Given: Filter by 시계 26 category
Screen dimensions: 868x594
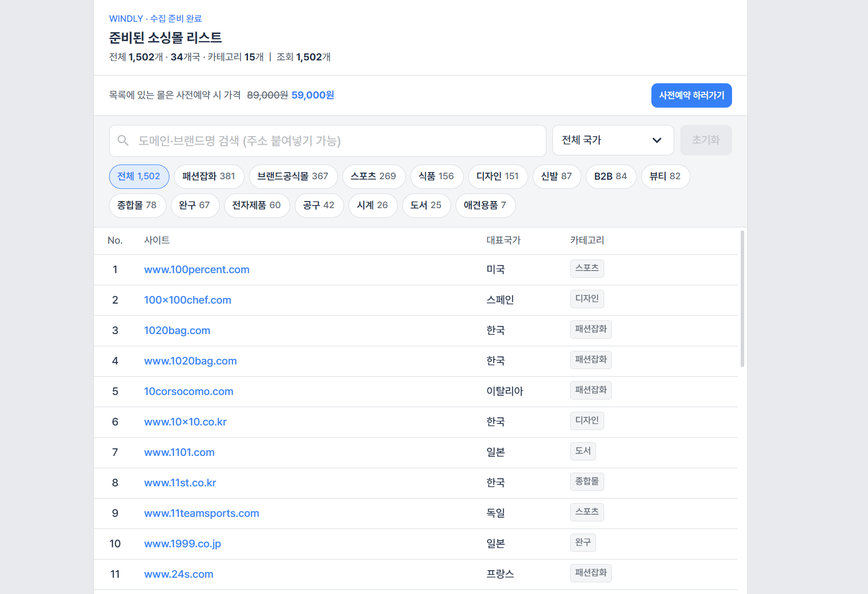Looking at the screenshot, I should pos(373,206).
